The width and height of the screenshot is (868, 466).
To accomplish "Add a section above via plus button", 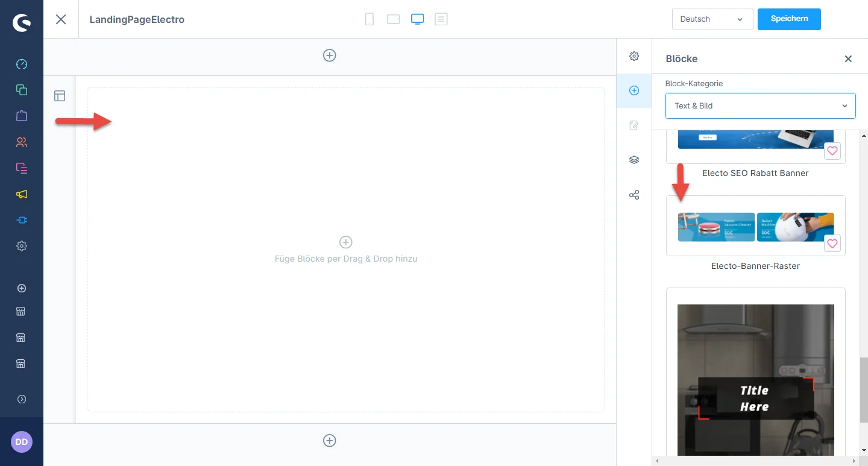I will click(x=330, y=55).
